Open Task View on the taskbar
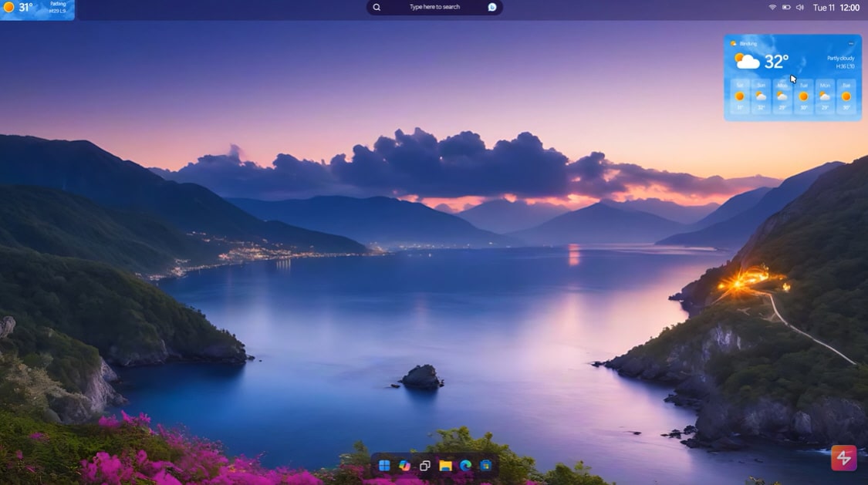 [424, 465]
